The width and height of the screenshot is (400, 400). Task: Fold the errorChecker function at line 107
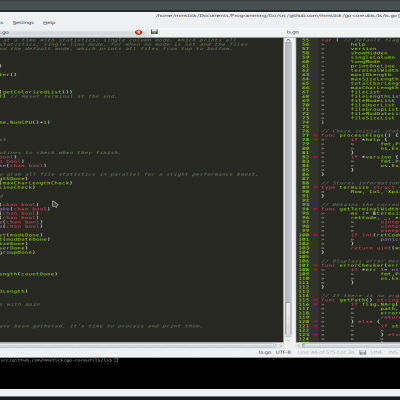(315, 265)
